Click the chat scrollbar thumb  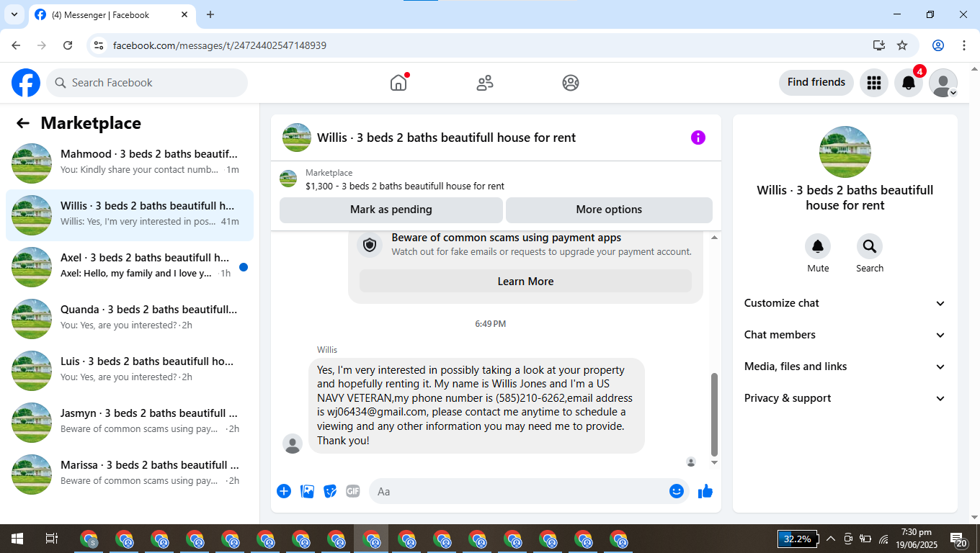715,415
